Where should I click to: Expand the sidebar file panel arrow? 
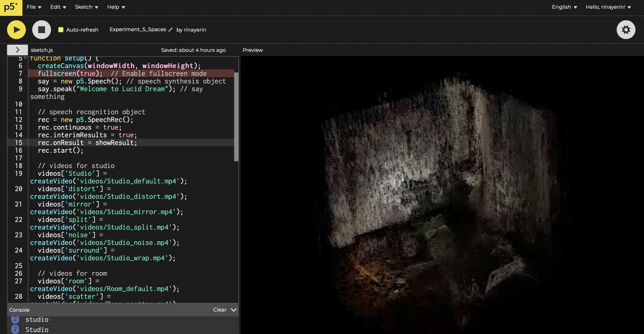point(17,50)
